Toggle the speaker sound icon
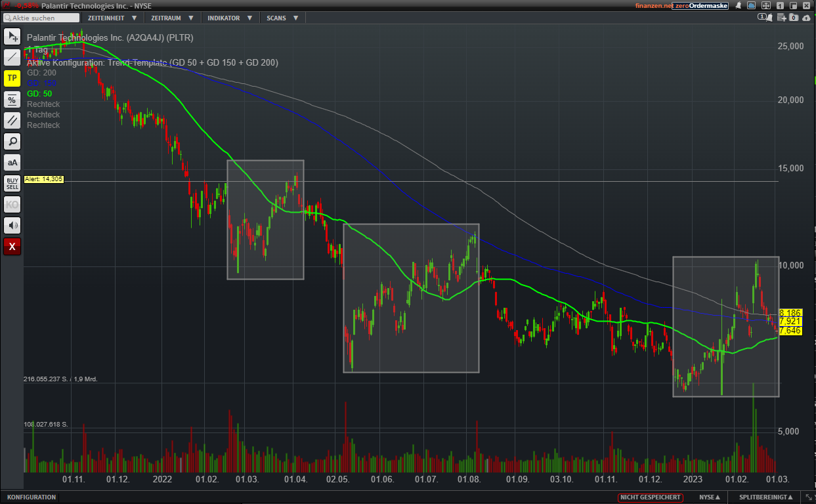This screenshot has height=504, width=816. tap(12, 226)
